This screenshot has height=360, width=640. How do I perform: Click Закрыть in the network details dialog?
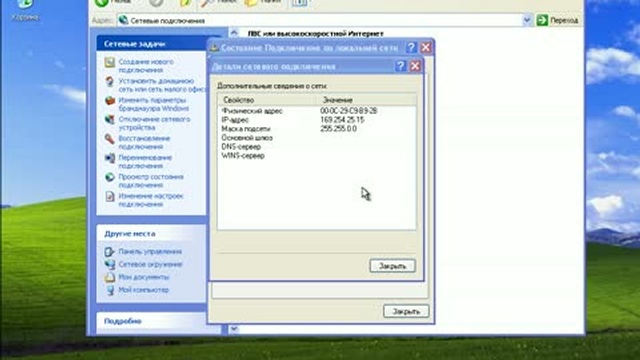click(392, 266)
